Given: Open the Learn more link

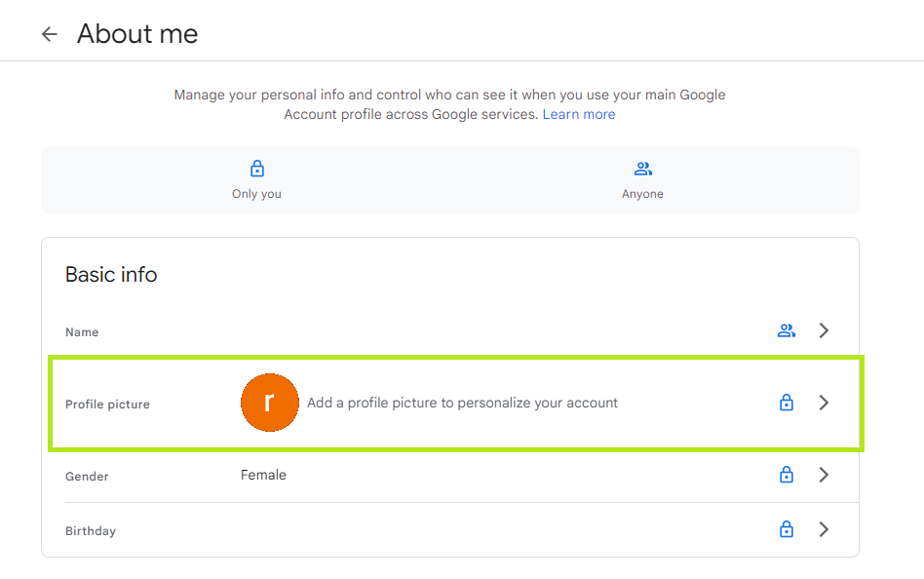Looking at the screenshot, I should [x=579, y=114].
